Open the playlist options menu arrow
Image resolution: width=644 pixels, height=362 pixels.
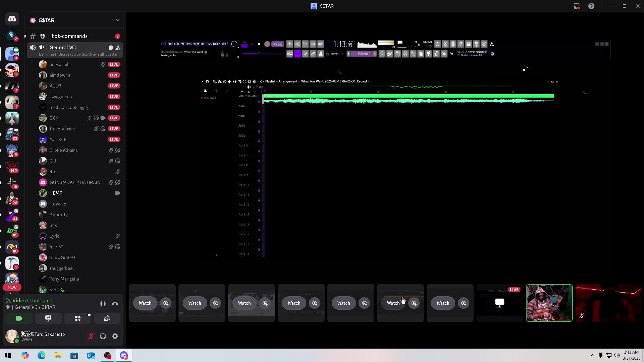coord(202,81)
